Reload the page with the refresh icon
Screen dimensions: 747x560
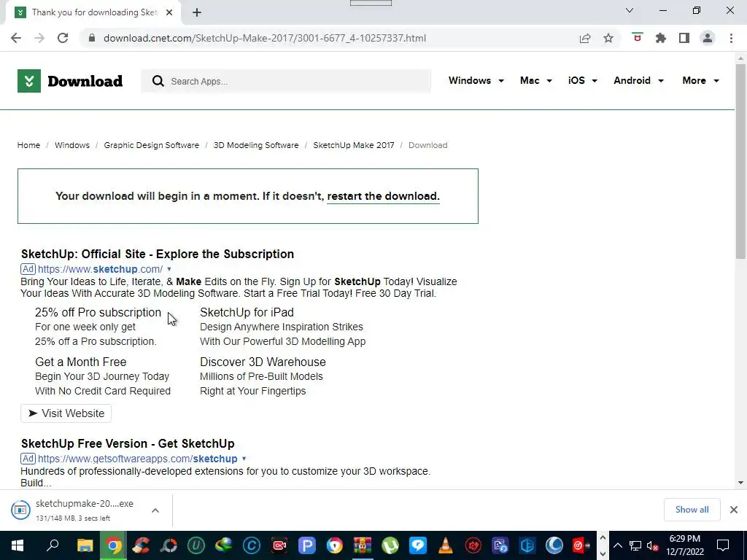[63, 38]
